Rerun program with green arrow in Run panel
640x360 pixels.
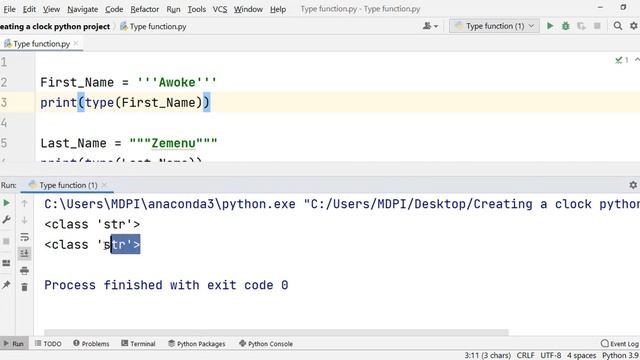coord(7,203)
